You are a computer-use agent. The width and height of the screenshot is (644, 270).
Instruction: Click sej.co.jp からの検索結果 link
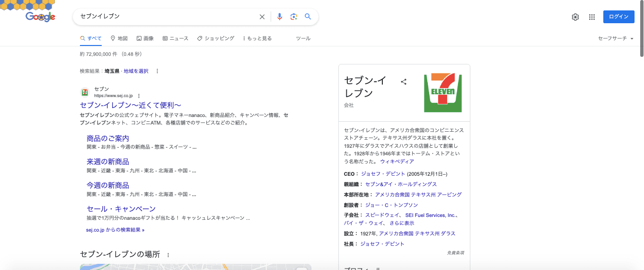115,230
